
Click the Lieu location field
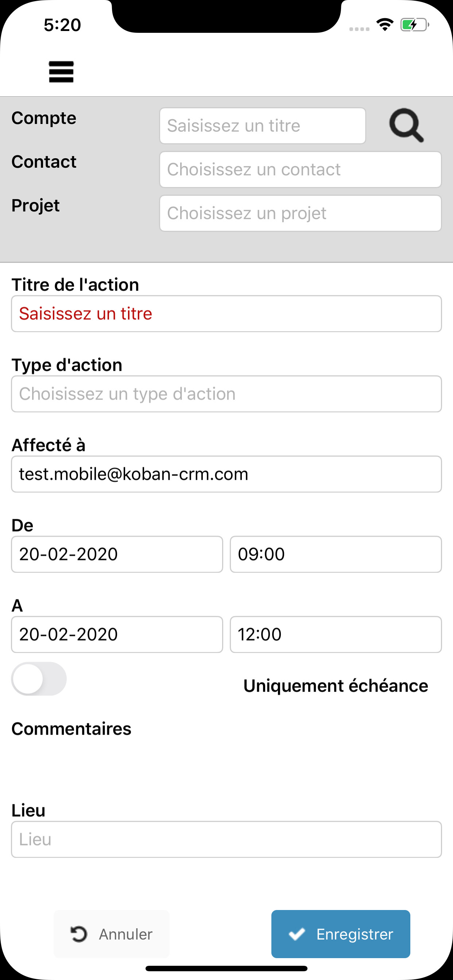(226, 840)
